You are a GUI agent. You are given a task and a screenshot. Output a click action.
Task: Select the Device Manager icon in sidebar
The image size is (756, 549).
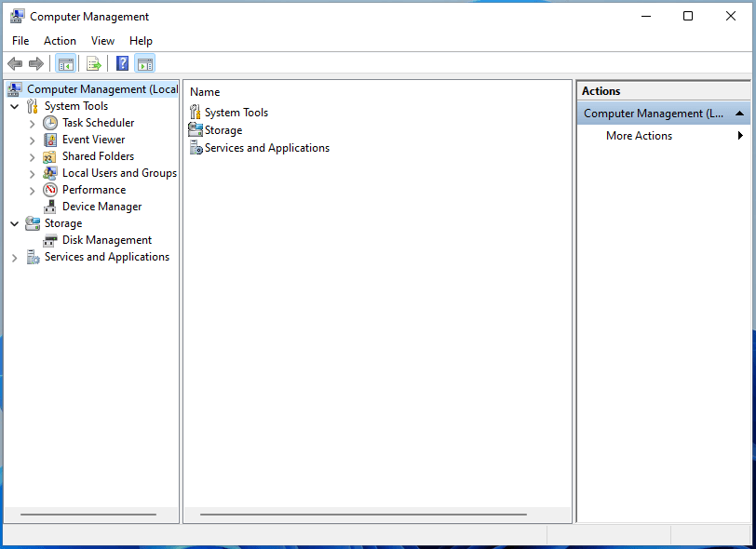point(49,206)
